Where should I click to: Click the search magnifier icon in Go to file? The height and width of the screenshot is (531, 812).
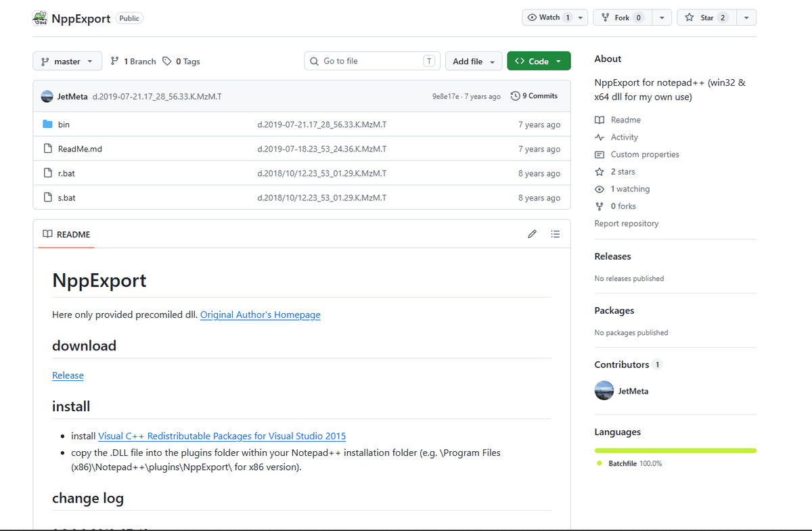[314, 61]
